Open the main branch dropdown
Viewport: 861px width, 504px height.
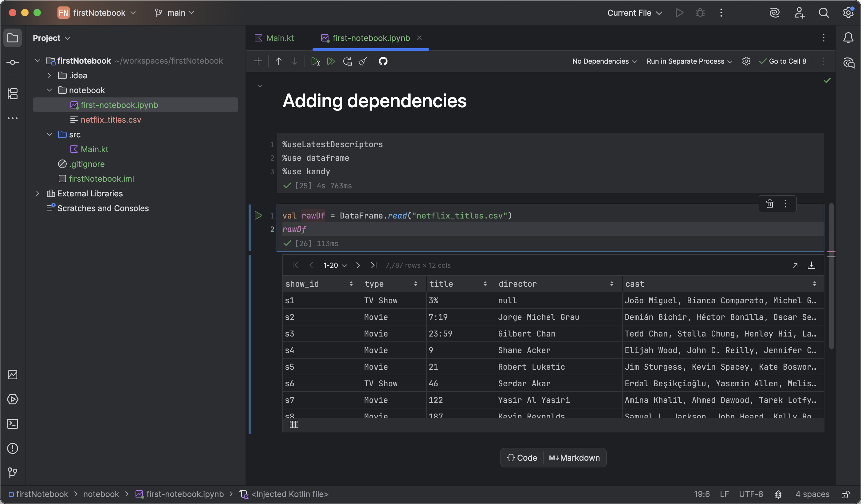pos(174,13)
